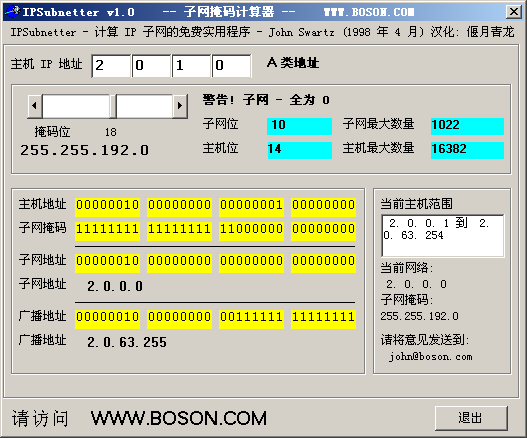Click the 主机 IP 地址 label
Screen dimensions: 527x438
coord(46,64)
